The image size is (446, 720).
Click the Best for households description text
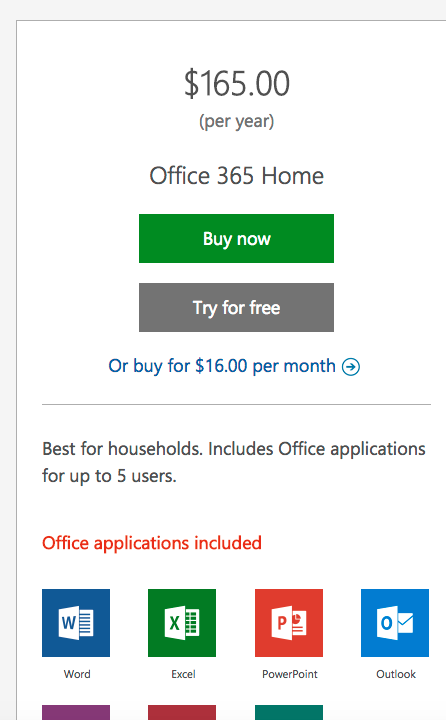[234, 462]
